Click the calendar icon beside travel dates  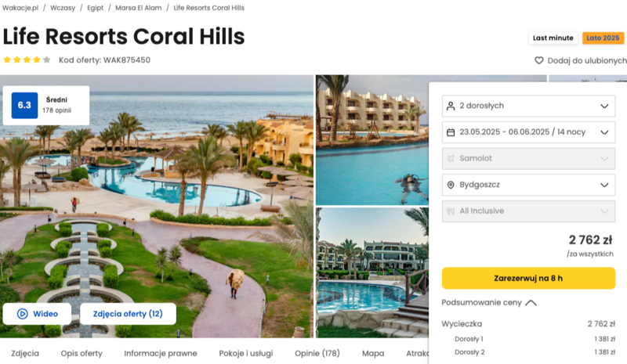tap(451, 132)
